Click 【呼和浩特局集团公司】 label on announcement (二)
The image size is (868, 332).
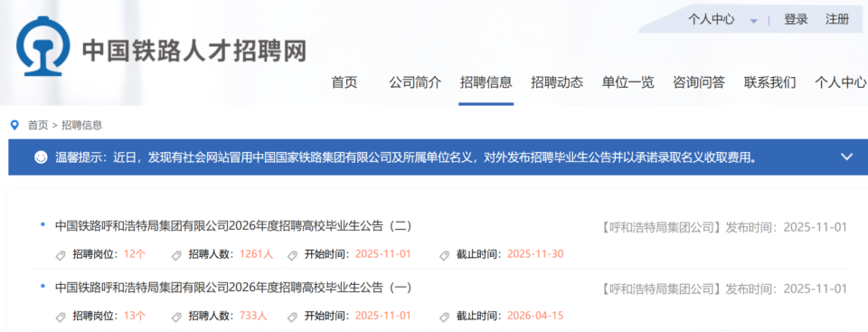pos(661,227)
